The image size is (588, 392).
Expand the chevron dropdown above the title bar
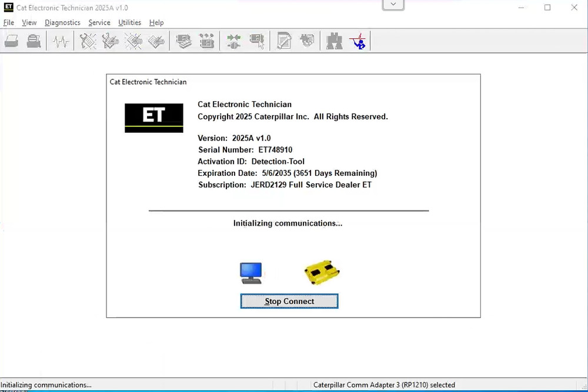coord(393,4)
